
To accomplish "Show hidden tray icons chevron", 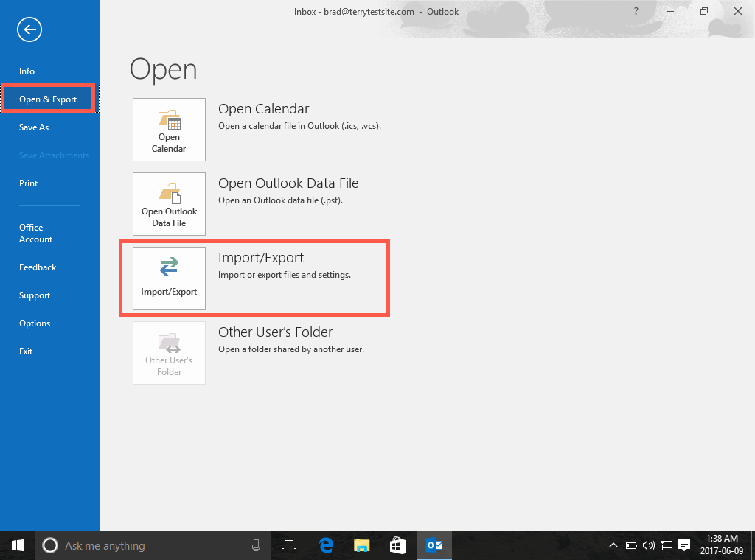I will (x=613, y=545).
